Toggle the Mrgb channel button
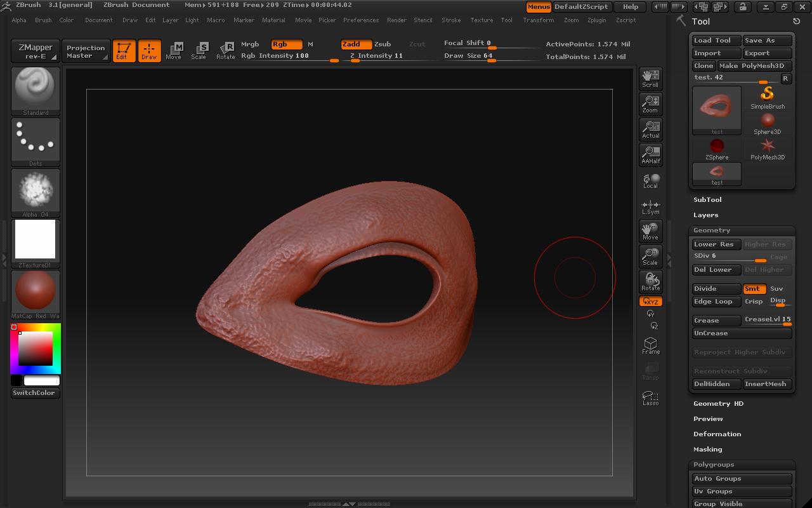This screenshot has width=812, height=508. click(250, 44)
